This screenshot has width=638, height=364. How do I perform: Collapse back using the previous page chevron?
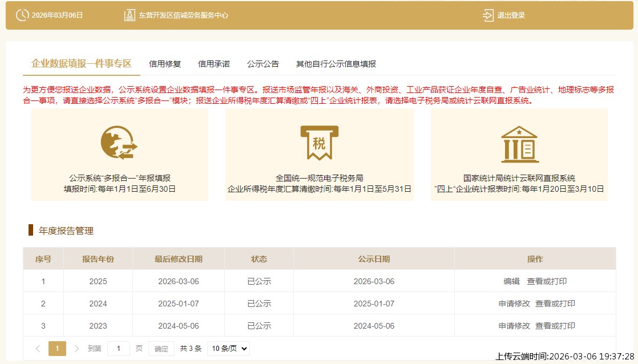(x=38, y=348)
